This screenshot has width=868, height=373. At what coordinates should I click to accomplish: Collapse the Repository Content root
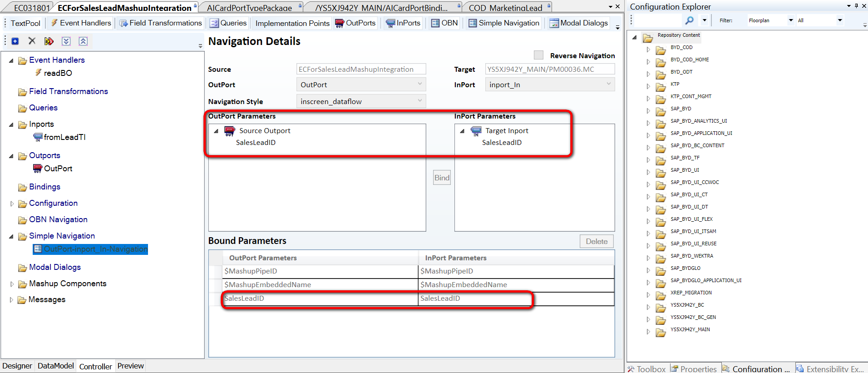tap(635, 37)
